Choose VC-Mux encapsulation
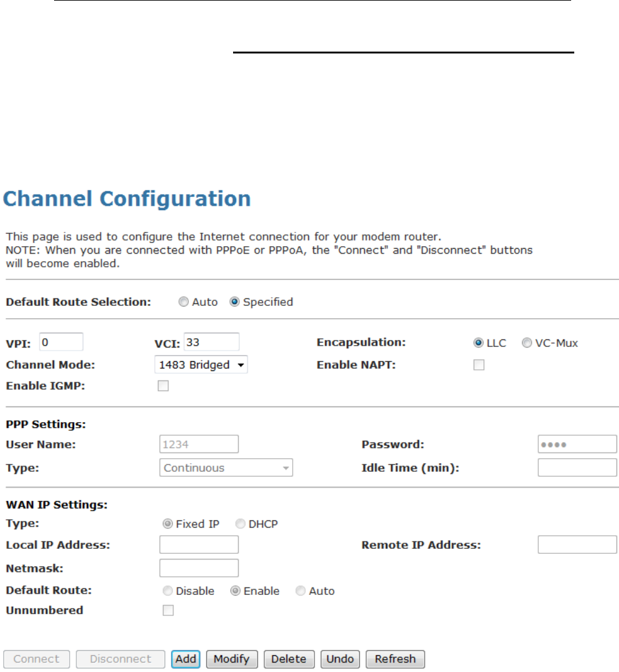 [x=527, y=343]
